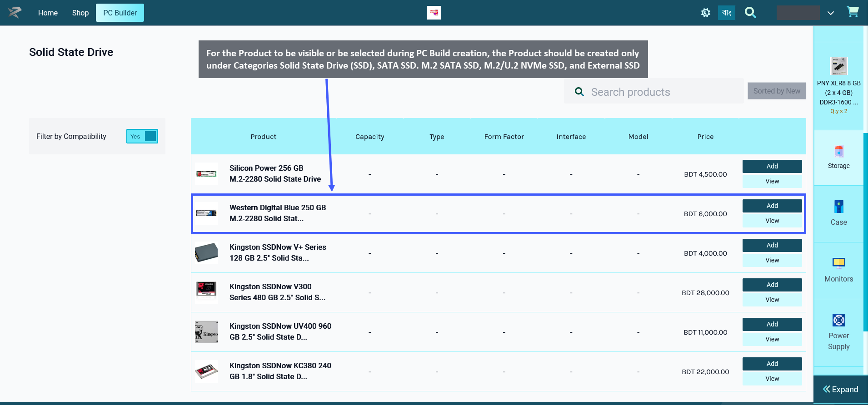Screen dimensions: 868x405
Task: Click Kingston SSDNow KC380 product name
Action: click(280, 371)
